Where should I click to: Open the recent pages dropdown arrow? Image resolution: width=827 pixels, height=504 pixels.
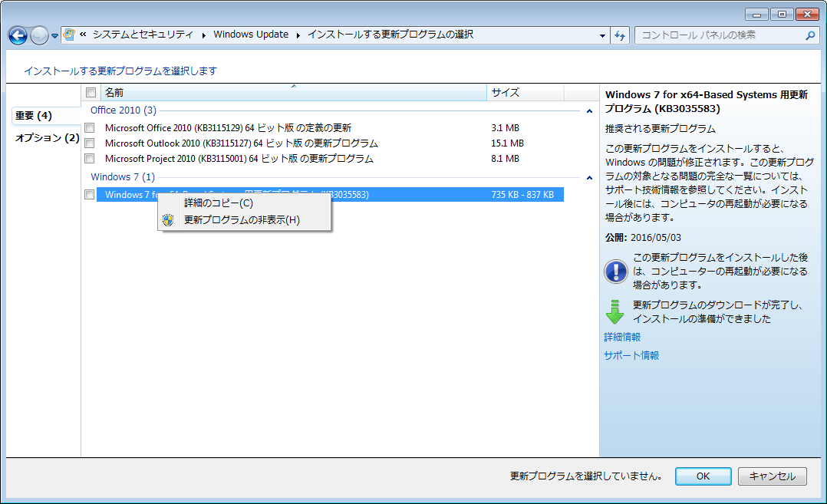[54, 36]
